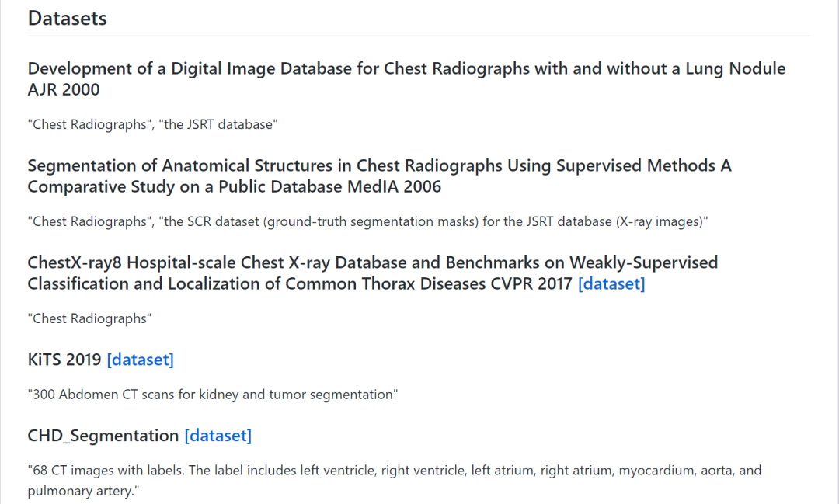Click 'Chest Radiographs' description under ChestX-ray8 heading
Viewport: 839px width, 504px height.
(89, 318)
